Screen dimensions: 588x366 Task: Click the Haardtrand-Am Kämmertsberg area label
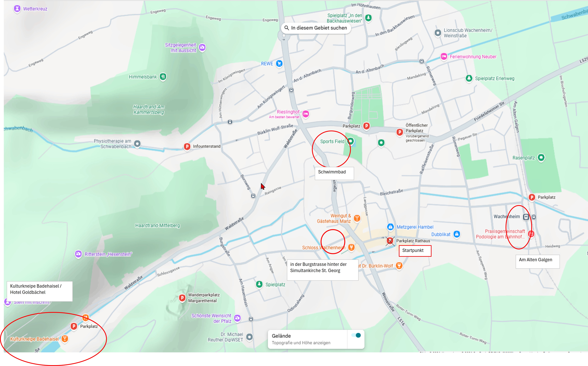click(149, 110)
